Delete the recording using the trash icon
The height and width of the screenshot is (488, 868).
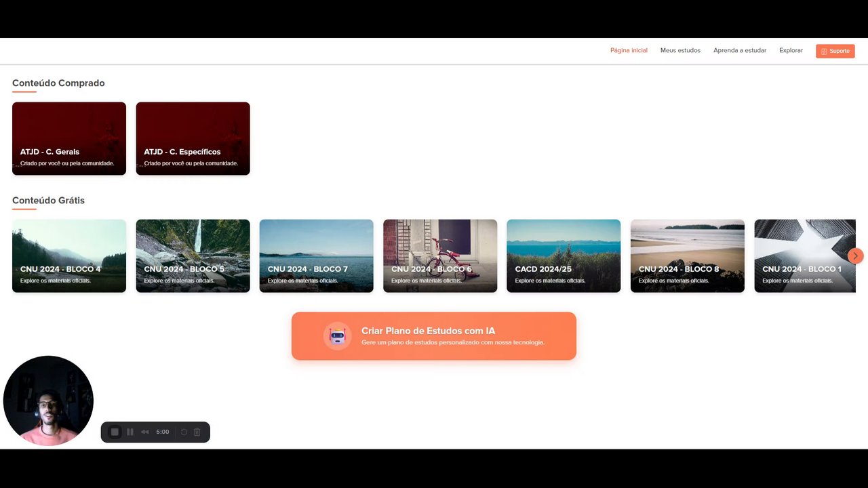point(197,432)
